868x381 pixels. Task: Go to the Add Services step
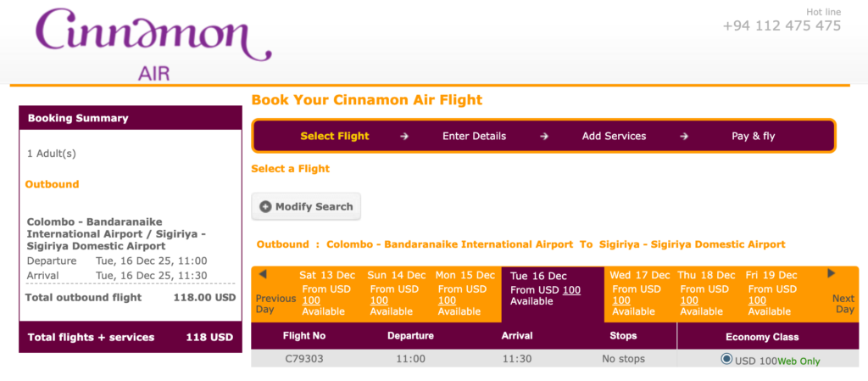tap(614, 136)
